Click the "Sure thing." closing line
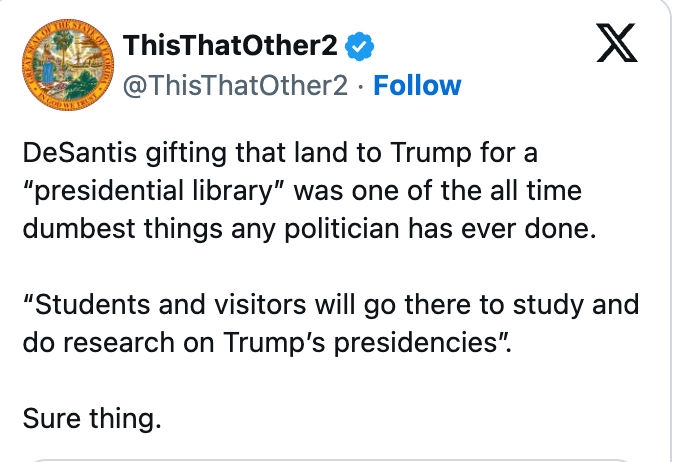Image resolution: width=673 pixels, height=462 pixels. pyautogui.click(x=91, y=417)
